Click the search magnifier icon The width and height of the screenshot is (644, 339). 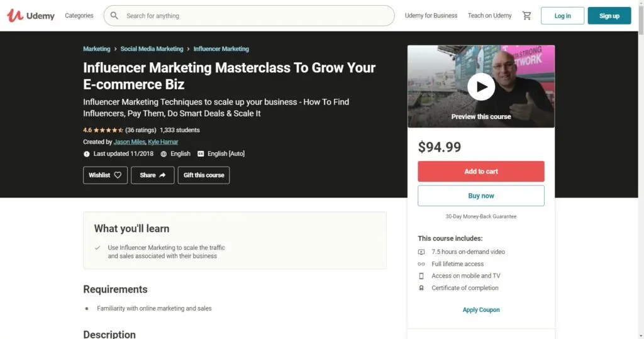tap(114, 16)
